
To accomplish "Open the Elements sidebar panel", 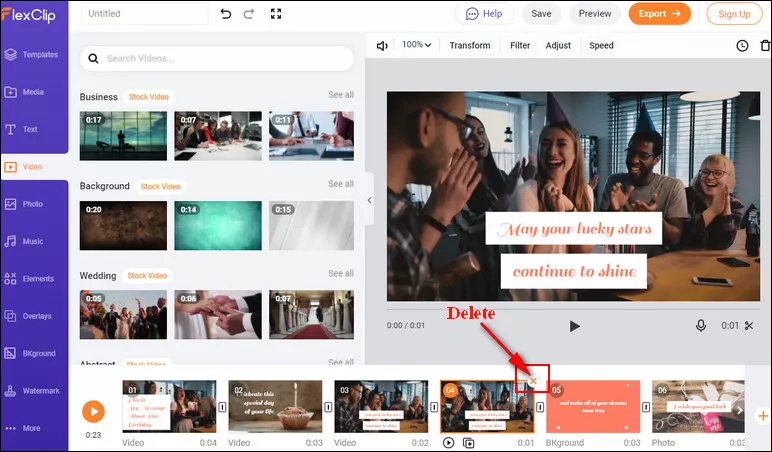I will coord(30,279).
